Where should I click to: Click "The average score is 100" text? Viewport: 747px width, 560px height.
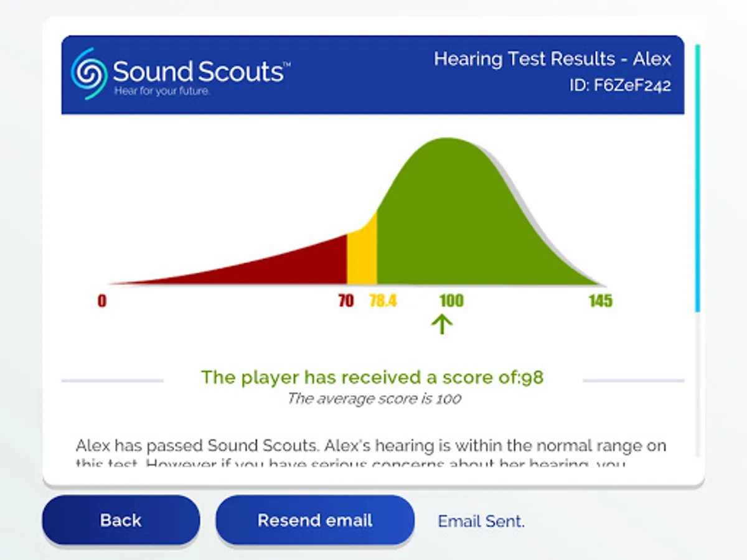click(374, 398)
